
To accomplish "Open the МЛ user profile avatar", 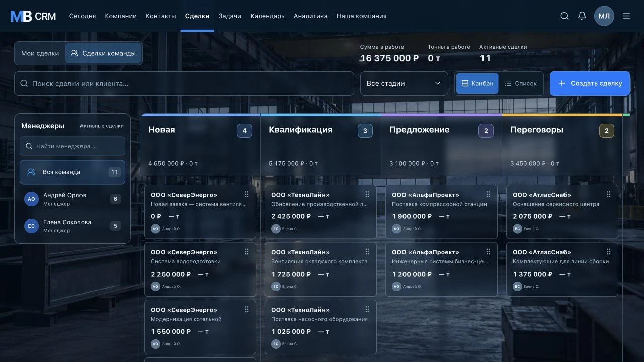I will click(x=604, y=16).
